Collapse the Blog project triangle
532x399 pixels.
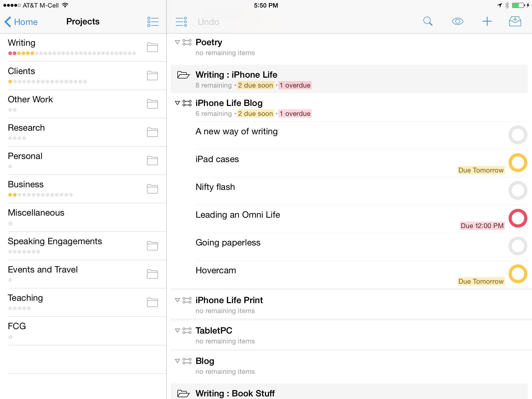click(x=177, y=361)
